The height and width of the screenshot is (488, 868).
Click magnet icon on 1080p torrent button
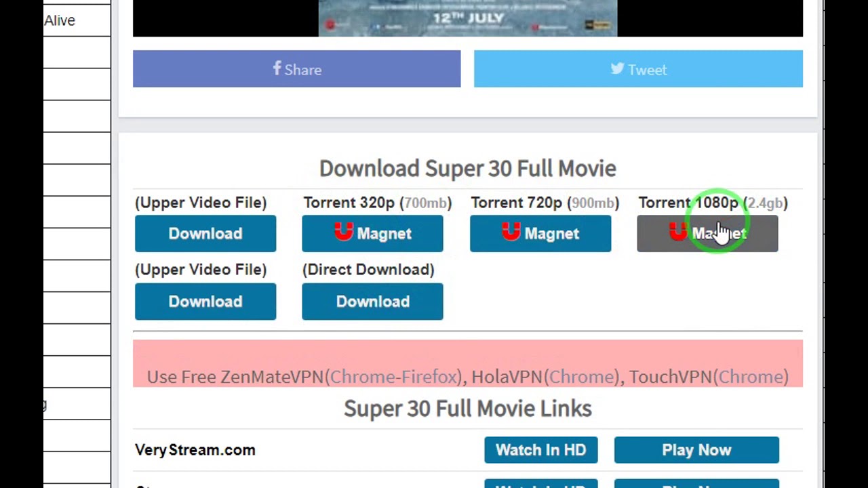(x=678, y=232)
